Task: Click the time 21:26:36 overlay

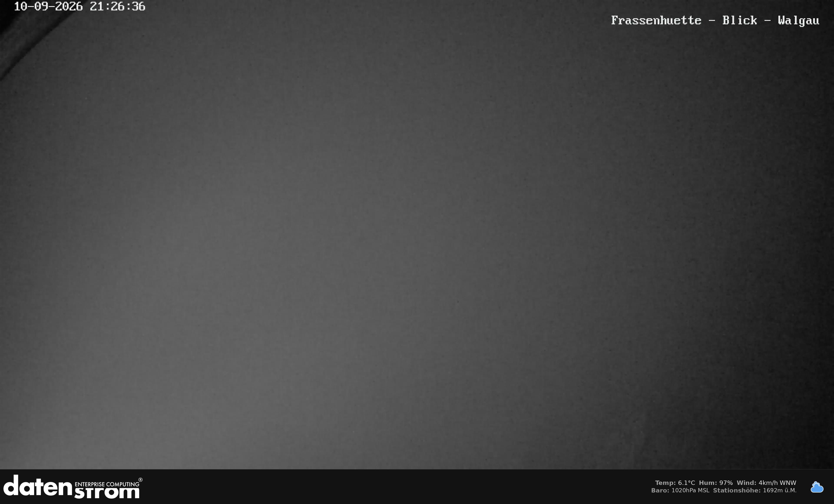Action: [x=117, y=7]
